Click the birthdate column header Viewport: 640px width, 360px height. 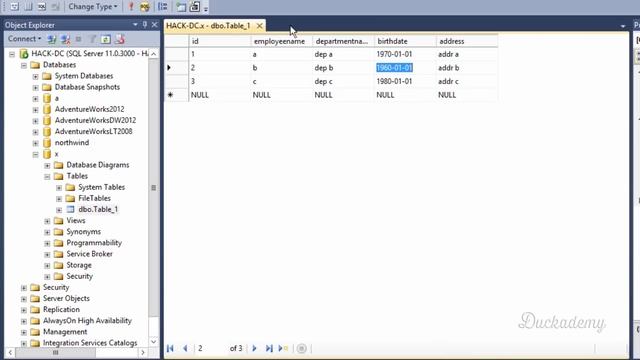tap(405, 41)
